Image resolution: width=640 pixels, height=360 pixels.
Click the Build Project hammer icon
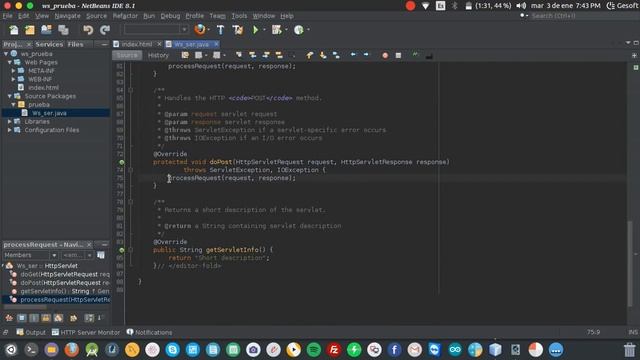coord(220,30)
